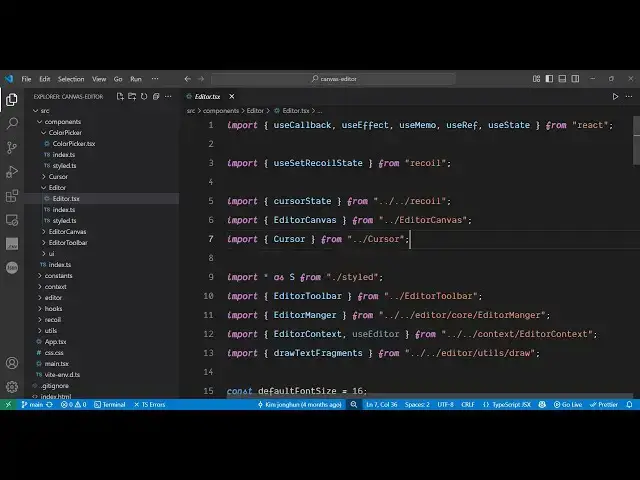The height and width of the screenshot is (480, 640).
Task: Click the main branch indicator
Action: pyautogui.click(x=32, y=404)
